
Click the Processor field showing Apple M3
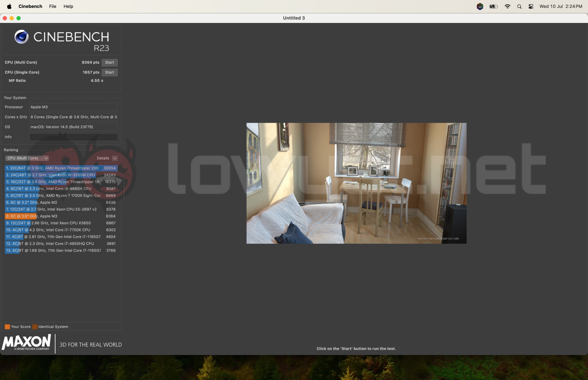click(73, 107)
